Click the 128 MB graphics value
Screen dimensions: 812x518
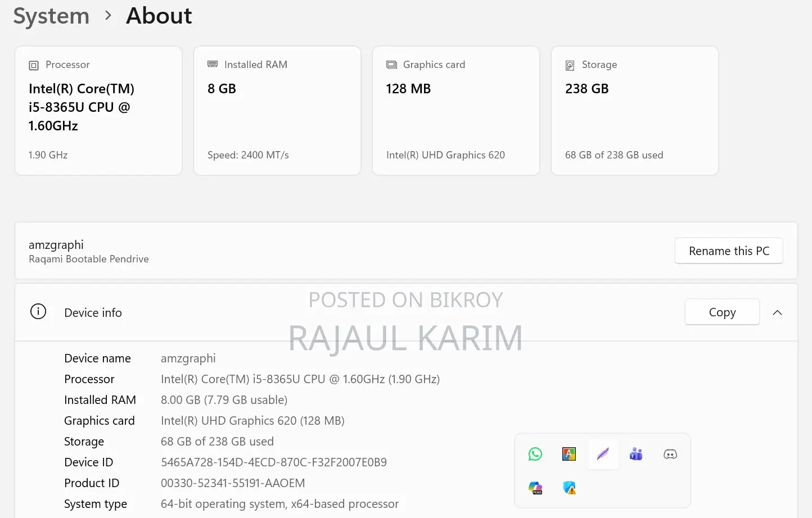point(408,89)
